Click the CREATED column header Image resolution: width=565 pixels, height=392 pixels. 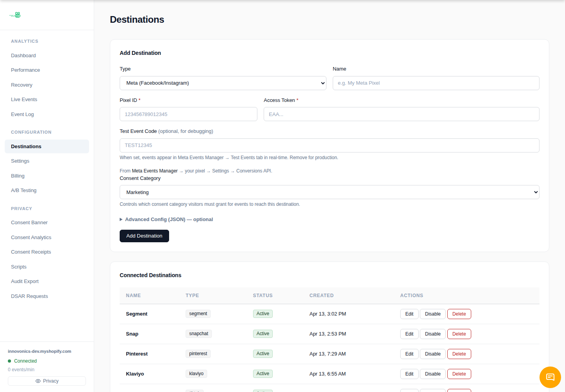coord(322,296)
